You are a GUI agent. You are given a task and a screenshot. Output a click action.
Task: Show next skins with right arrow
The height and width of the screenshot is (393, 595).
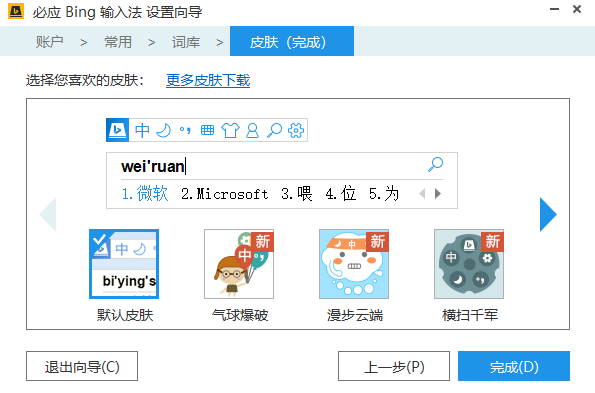click(548, 214)
